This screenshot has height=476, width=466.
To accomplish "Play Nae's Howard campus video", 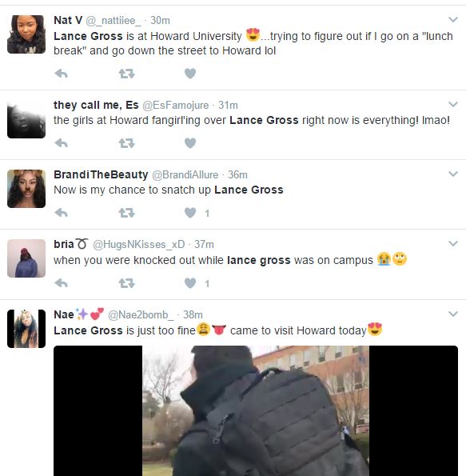I will coord(256,410).
